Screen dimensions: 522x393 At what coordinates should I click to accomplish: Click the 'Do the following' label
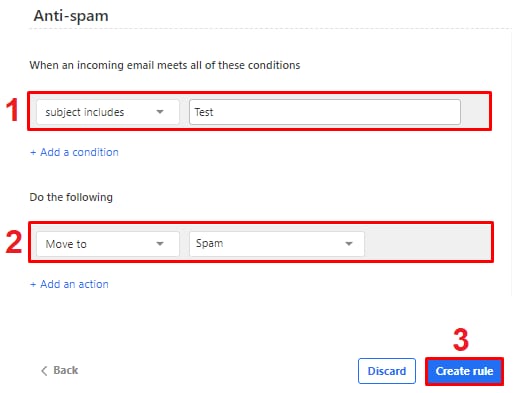coord(71,197)
